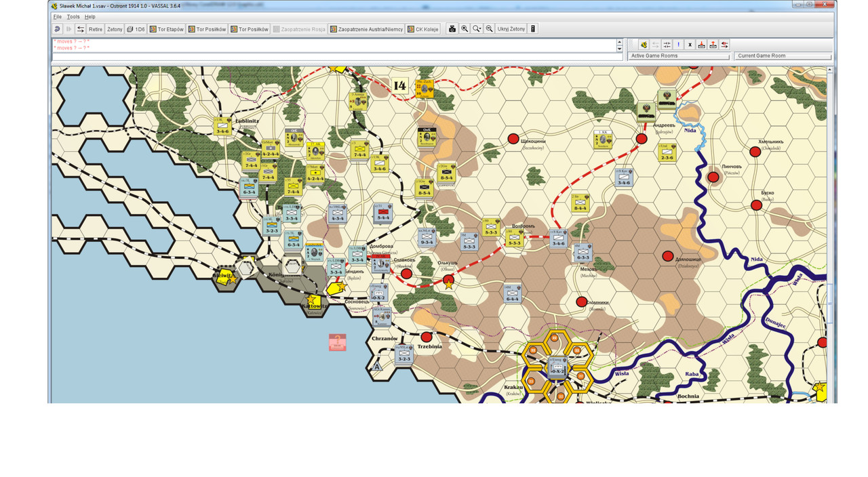Image resolution: width=868 pixels, height=477 pixels.
Task: Click the Olkusz star town marker
Action: [x=448, y=283]
